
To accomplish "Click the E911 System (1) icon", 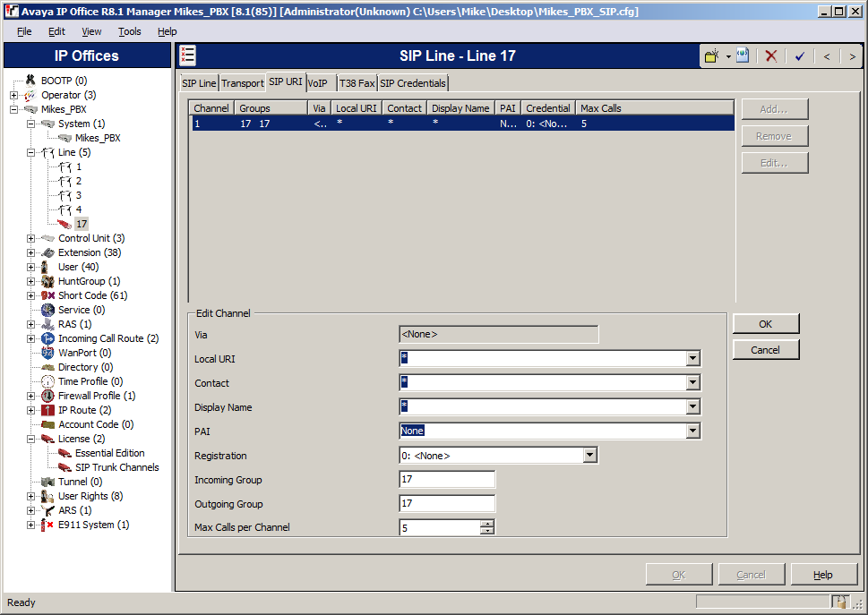I will click(47, 525).
